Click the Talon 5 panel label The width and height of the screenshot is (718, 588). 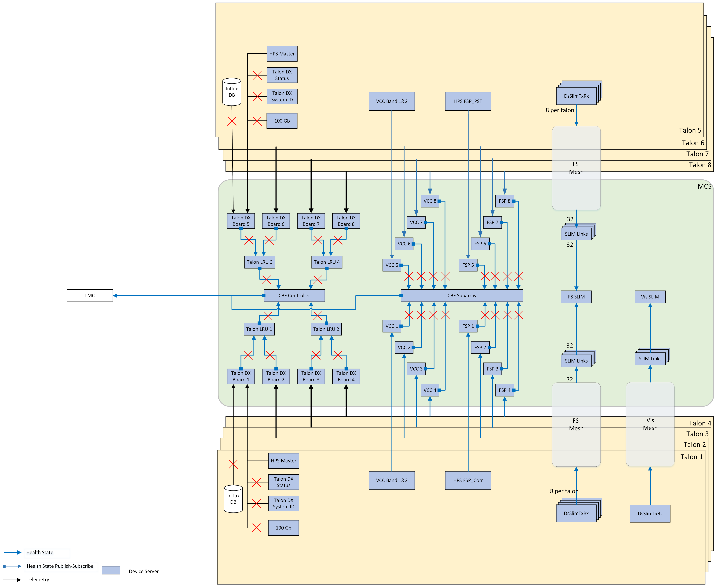pos(690,130)
